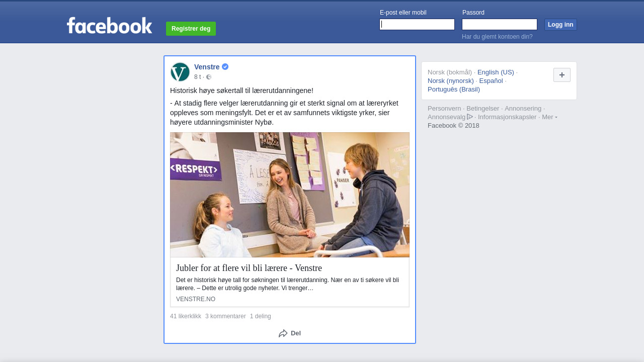Viewport: 644px width, 362px height.
Task: Open the article photo of students
Action: pyautogui.click(x=290, y=195)
